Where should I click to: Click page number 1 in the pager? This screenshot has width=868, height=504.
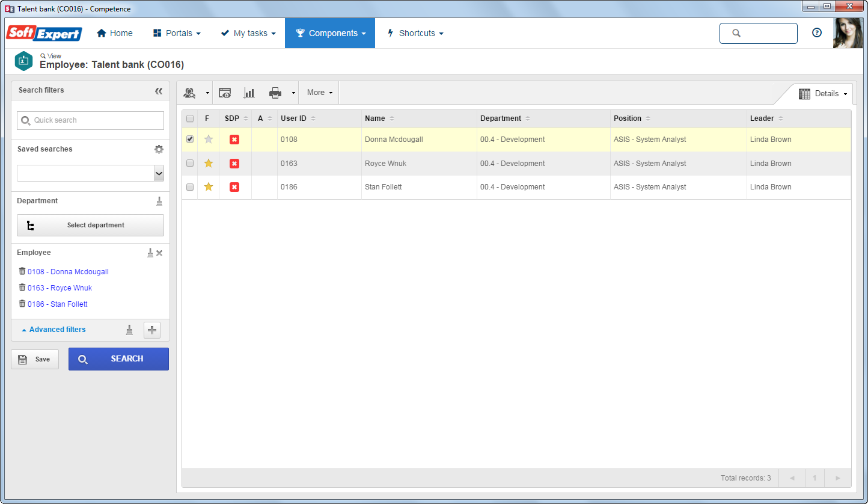click(x=815, y=478)
